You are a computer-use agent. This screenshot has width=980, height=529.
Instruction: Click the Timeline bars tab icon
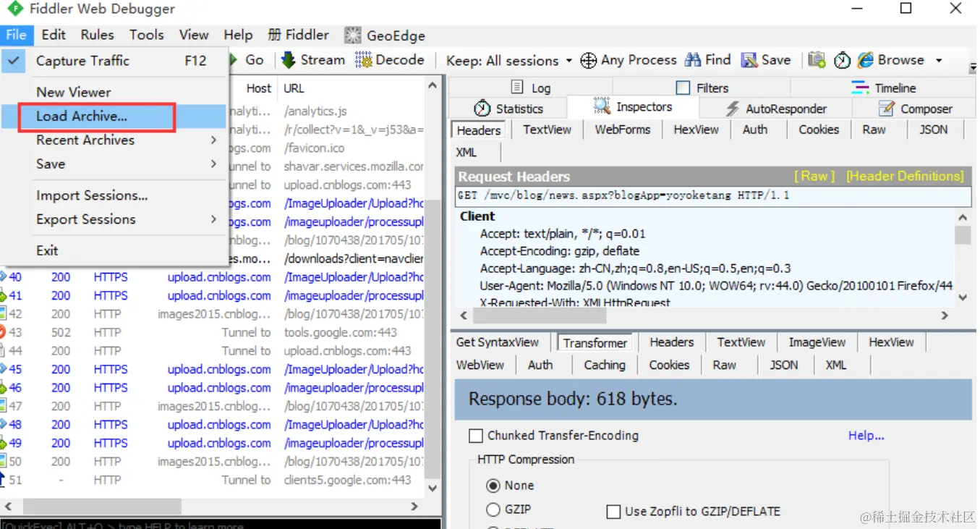click(860, 88)
